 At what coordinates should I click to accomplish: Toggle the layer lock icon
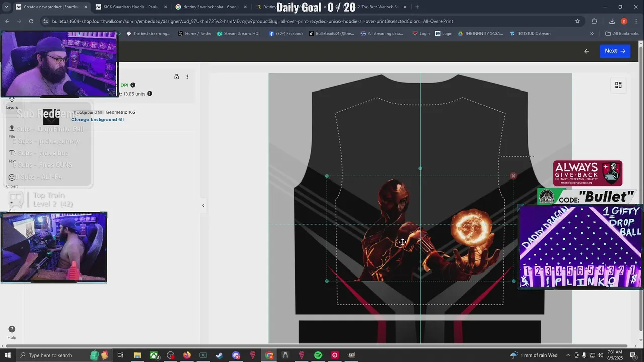click(176, 77)
